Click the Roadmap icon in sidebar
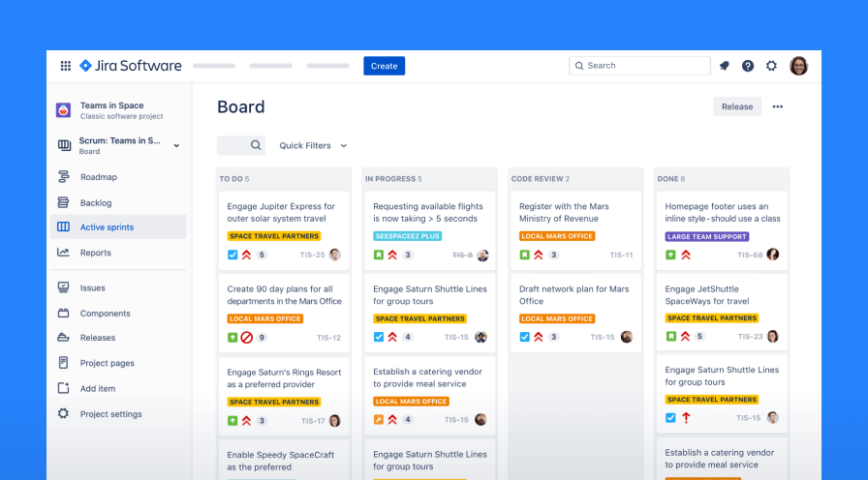This screenshot has height=480, width=868. 63,177
